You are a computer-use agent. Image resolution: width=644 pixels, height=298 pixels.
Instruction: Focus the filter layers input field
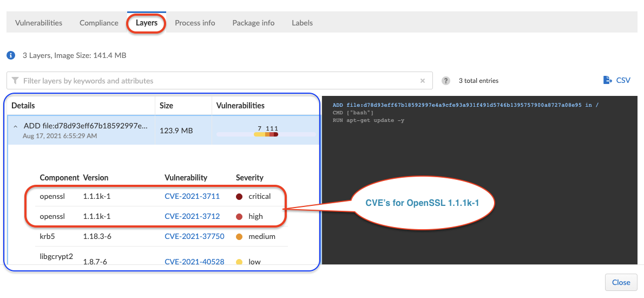click(x=216, y=81)
